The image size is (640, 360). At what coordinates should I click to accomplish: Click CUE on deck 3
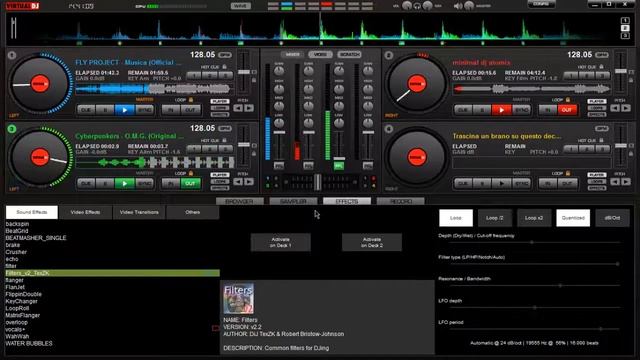click(86, 184)
